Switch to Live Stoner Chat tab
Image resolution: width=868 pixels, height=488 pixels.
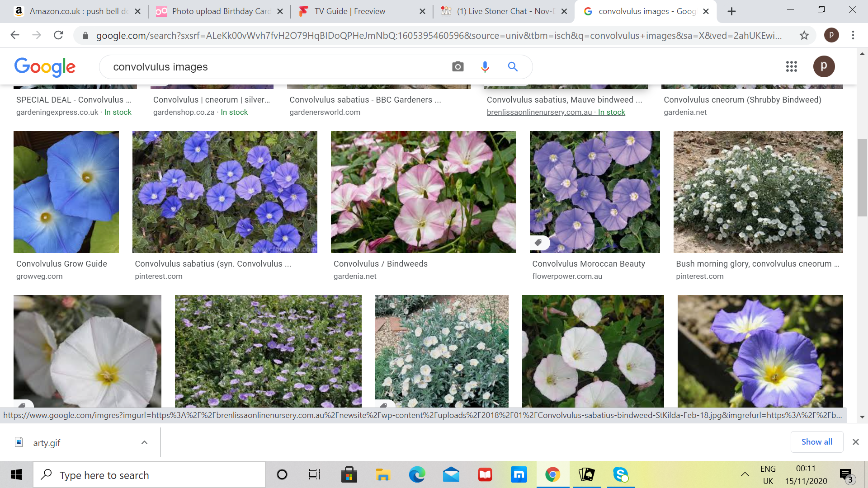coord(504,12)
